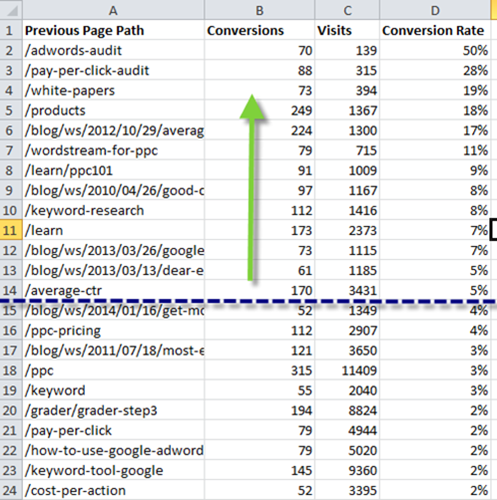
Task: Select column C header
Action: (x=347, y=10)
